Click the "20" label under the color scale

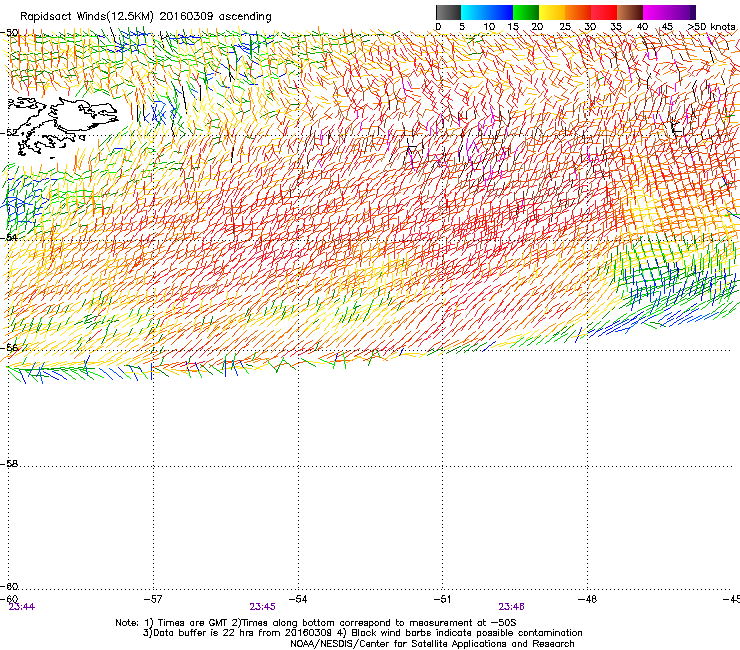(537, 27)
